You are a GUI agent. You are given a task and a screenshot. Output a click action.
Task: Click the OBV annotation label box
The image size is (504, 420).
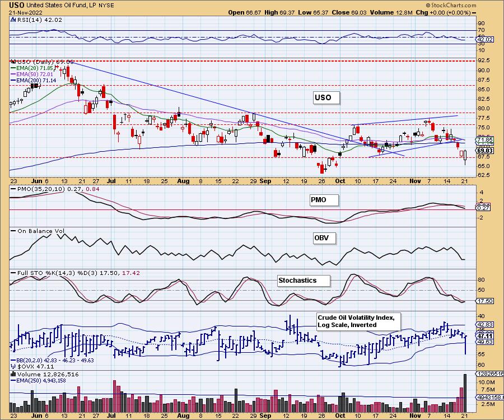click(324, 238)
